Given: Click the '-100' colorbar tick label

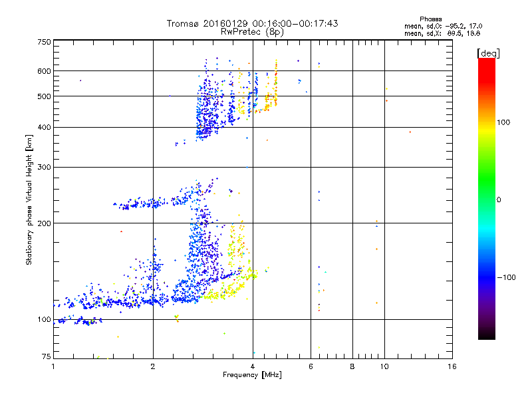Looking at the screenshot, I should pos(506,277).
